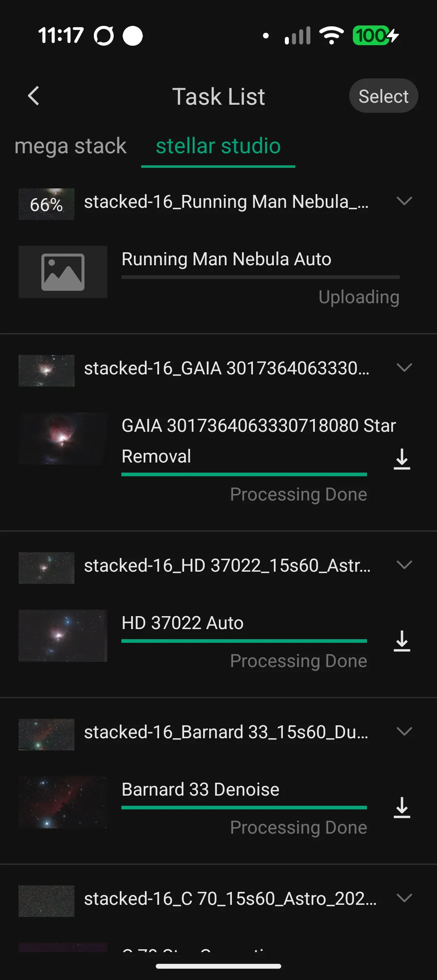The width and height of the screenshot is (437, 980).
Task: Tap the Wi-Fi status icon
Action: click(331, 36)
